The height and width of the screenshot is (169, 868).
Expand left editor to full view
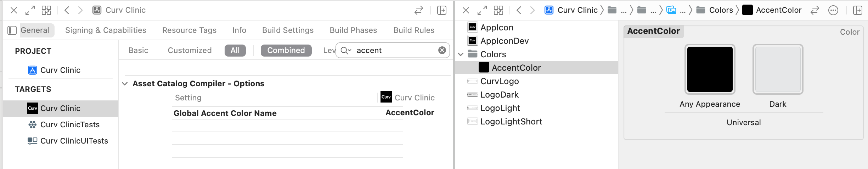[30, 10]
